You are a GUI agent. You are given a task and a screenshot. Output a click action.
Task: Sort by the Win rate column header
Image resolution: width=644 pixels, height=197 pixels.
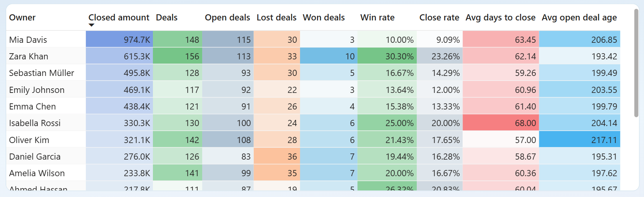tap(377, 17)
